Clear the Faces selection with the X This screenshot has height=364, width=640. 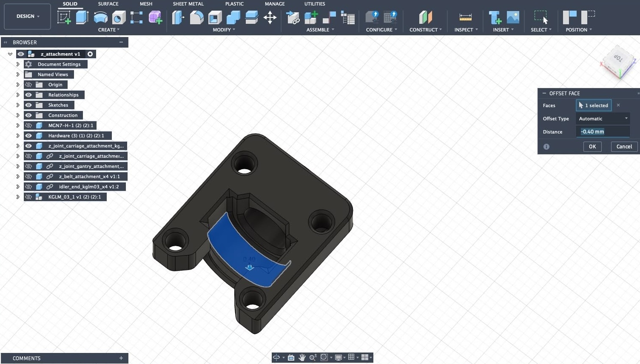click(618, 105)
